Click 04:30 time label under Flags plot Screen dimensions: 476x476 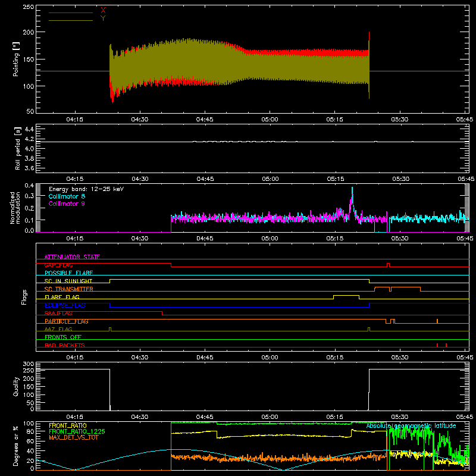(140, 358)
